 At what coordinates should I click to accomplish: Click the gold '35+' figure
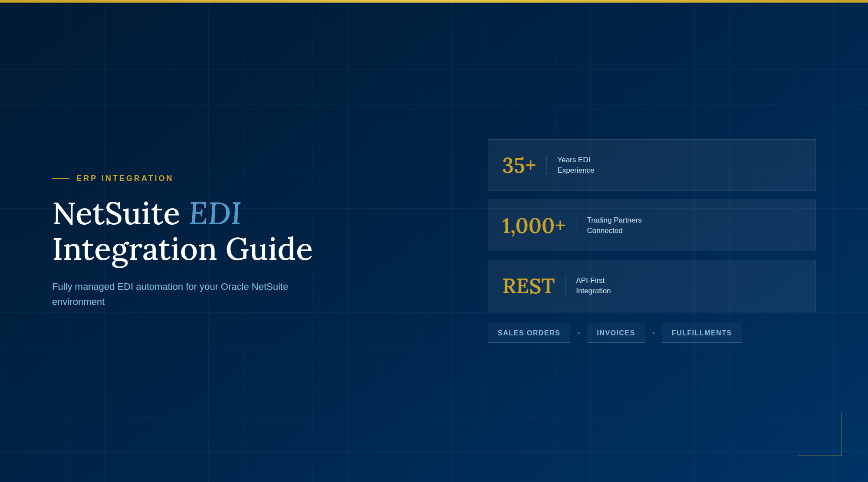519,165
